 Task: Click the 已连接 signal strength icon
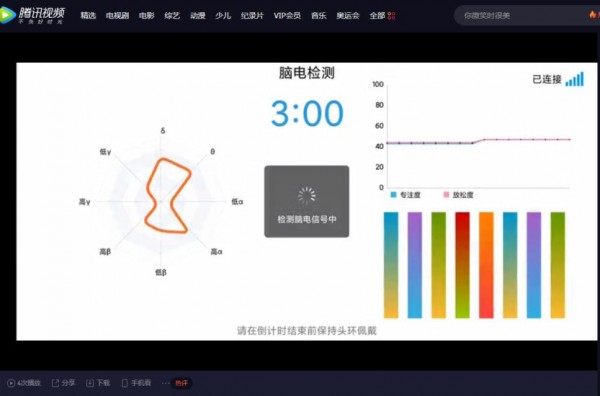575,79
